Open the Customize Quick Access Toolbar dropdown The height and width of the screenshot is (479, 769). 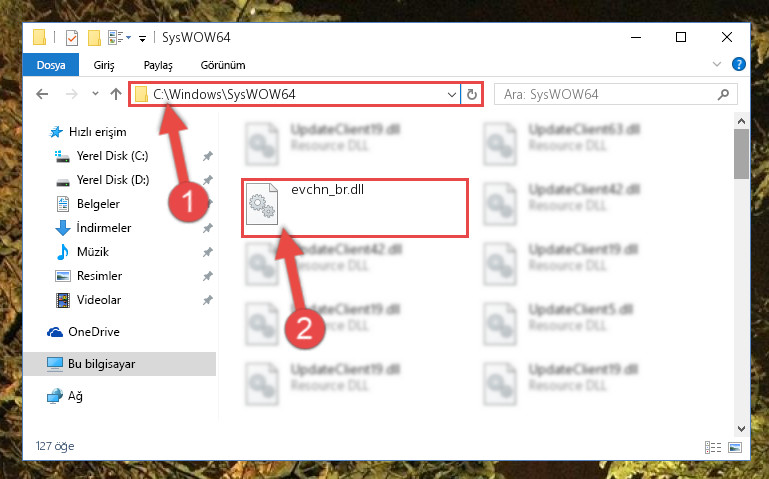[142, 38]
